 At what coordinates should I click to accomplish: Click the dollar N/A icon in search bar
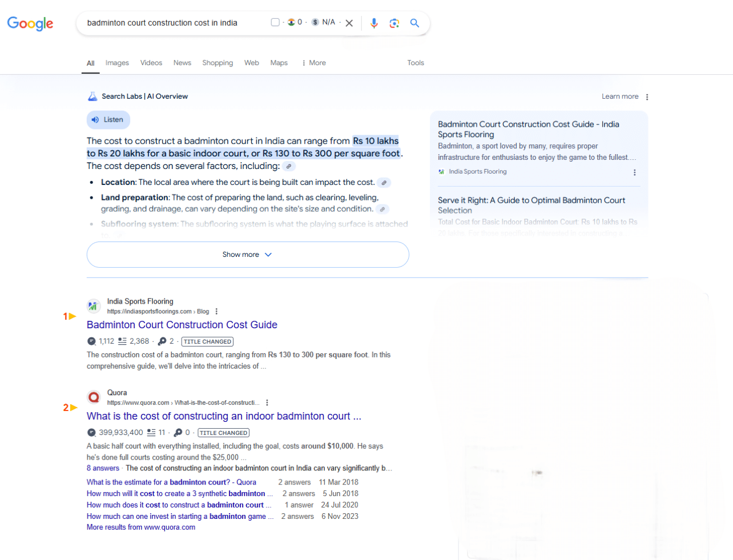pos(315,22)
